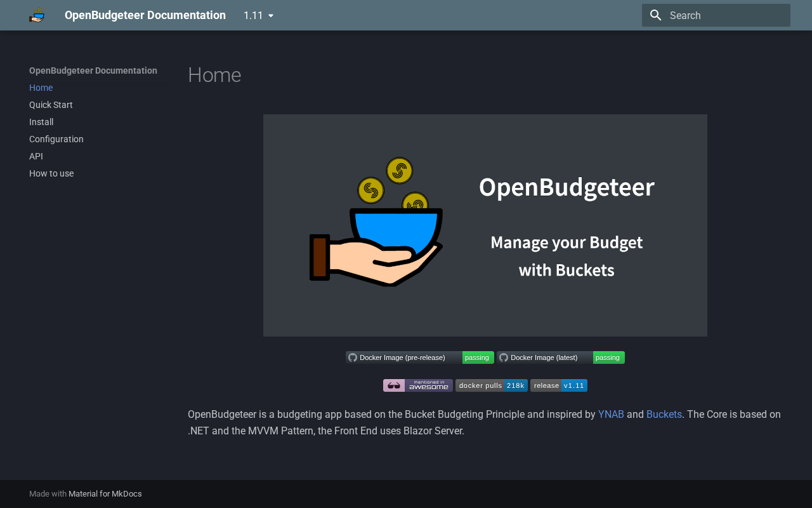Open the Material for MkDocs footer link
Image resolution: width=812 pixels, height=508 pixels.
pyautogui.click(x=105, y=494)
